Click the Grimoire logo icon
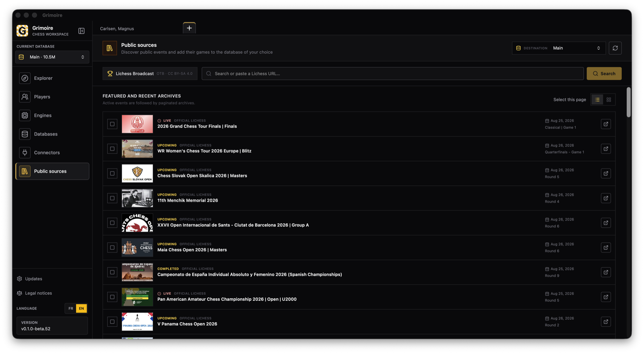This screenshot has width=644, height=354. 22,31
